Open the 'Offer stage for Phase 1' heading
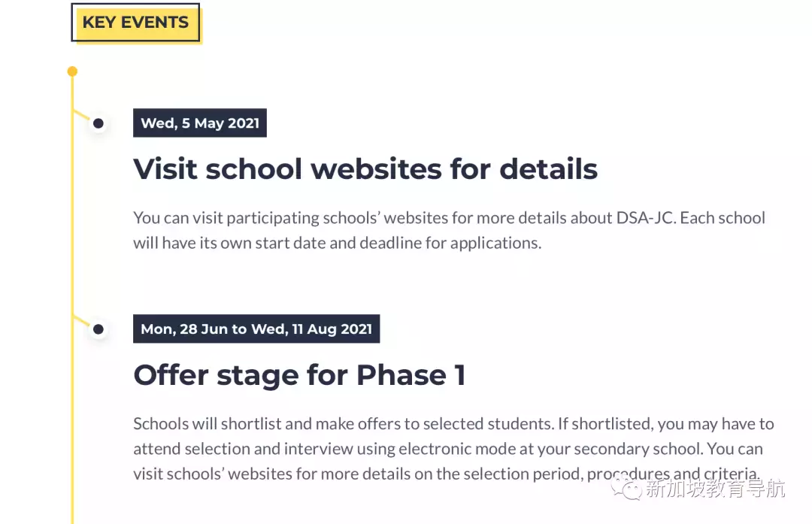This screenshot has width=812, height=524. 299,375
